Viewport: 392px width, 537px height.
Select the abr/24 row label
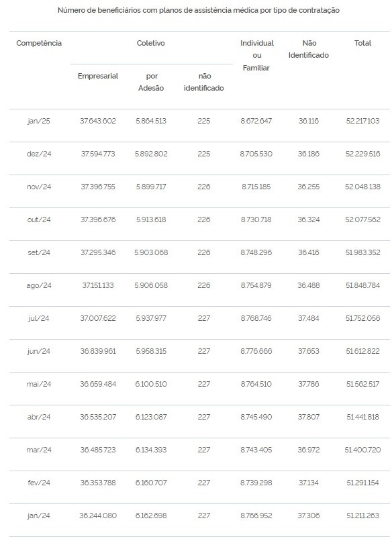pos(39,417)
